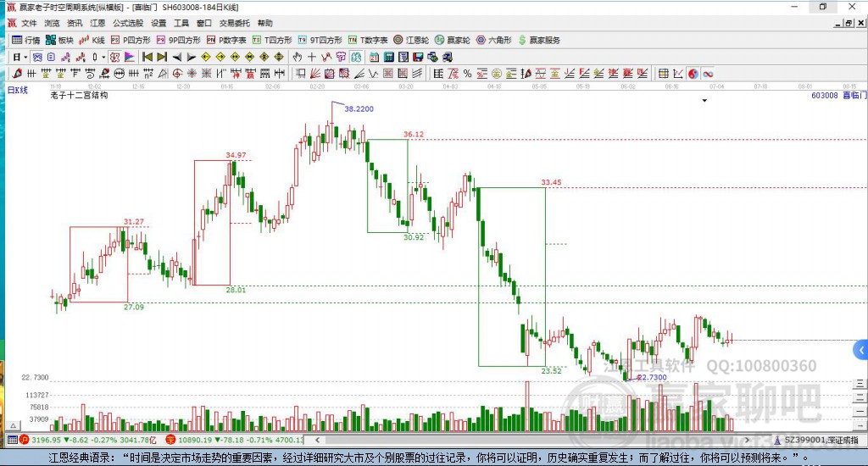The height and width of the screenshot is (466, 868).
Task: Click the calendar date icon
Action: tap(374, 57)
